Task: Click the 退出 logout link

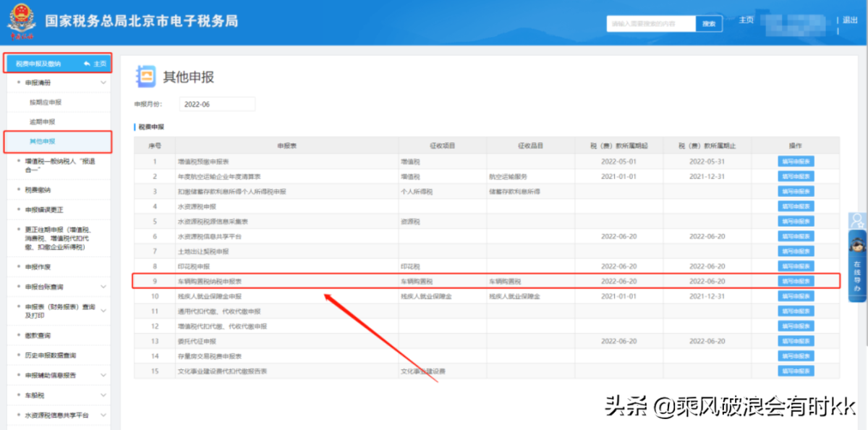Action: tap(849, 20)
